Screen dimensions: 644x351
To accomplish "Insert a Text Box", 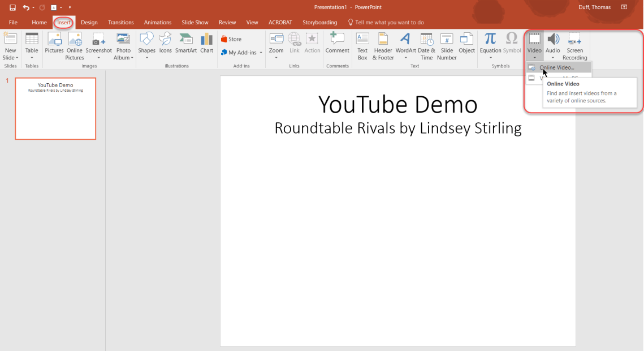I will click(362, 45).
